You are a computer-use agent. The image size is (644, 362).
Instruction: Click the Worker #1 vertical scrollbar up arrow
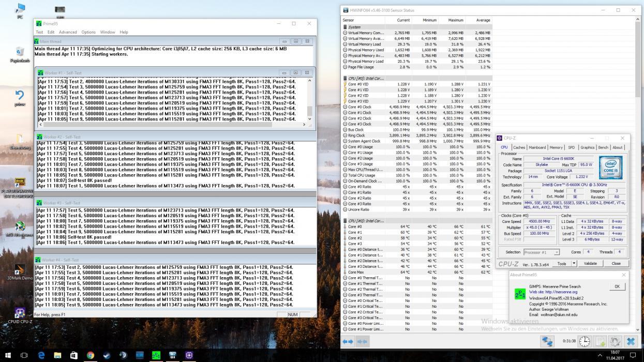(x=310, y=80)
